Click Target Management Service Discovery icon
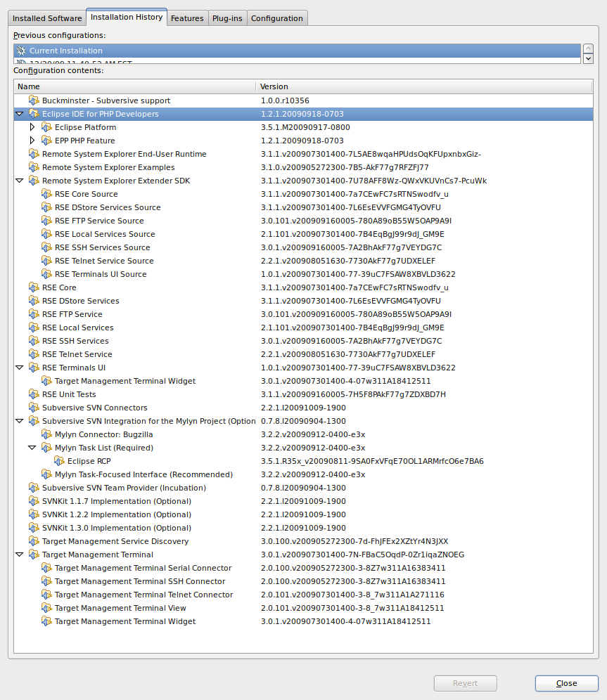Screen dimensions: 607x700 34,541
